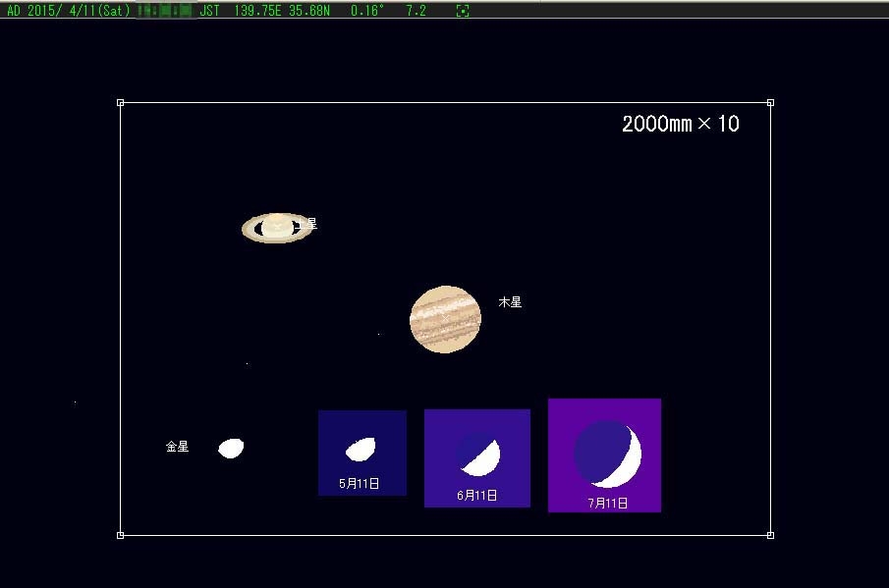Select the bottom-right frame corner handle

[770, 535]
